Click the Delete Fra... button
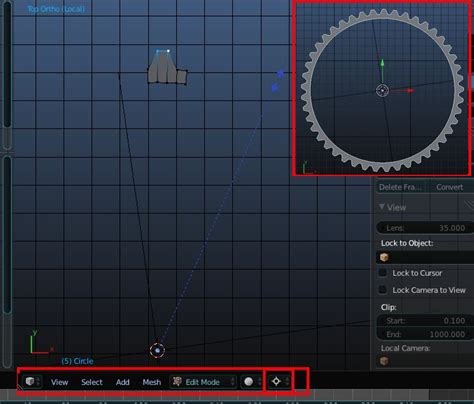 [x=400, y=187]
